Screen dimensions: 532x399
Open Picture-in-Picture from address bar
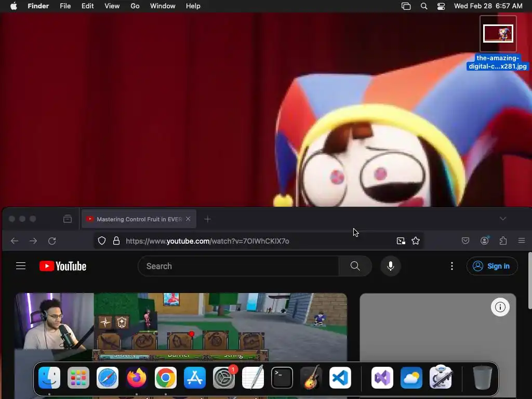coord(401,241)
